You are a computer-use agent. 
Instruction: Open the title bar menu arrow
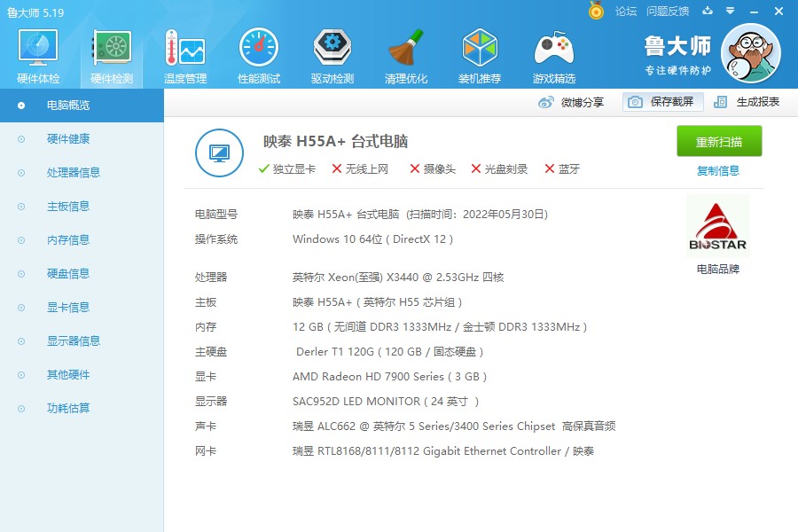point(729,12)
